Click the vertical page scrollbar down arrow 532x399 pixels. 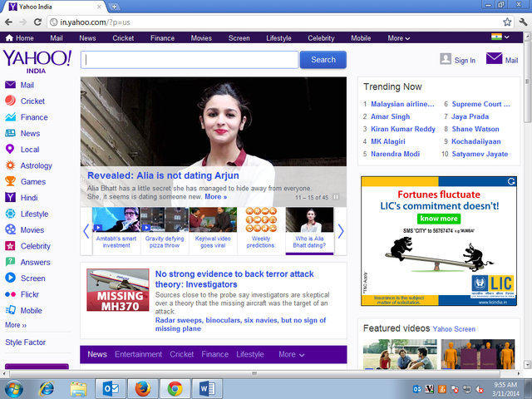527,365
